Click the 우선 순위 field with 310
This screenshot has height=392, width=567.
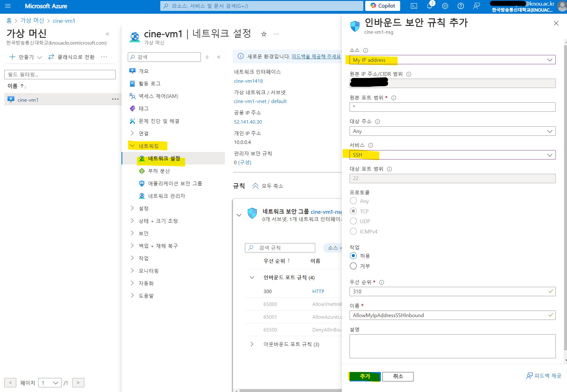pyautogui.click(x=452, y=292)
